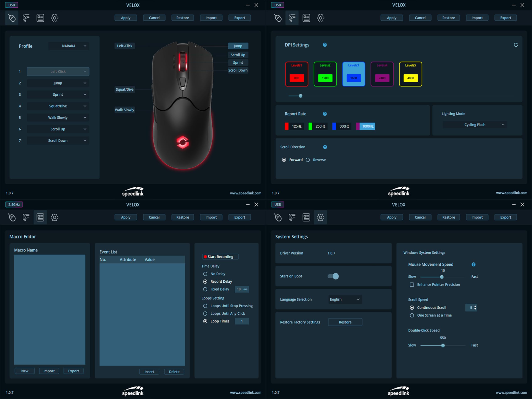The image size is (532, 399).
Task: Click Mouse Movement Speed help icon
Action: click(474, 265)
